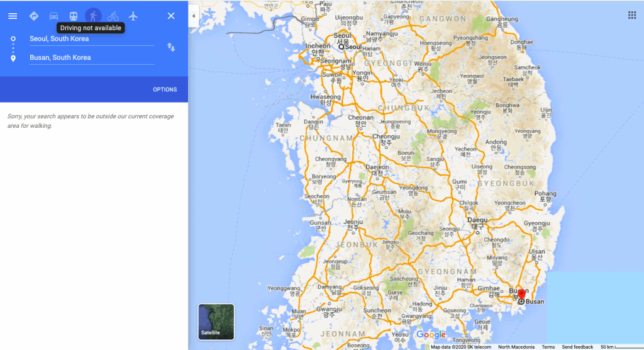
Task: Toggle the 50 km scale bar
Action: (x=622, y=347)
